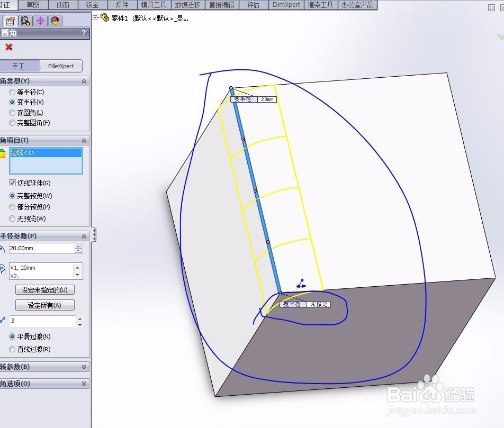
Task: Expand the fillet options section
Action: [x=84, y=384]
